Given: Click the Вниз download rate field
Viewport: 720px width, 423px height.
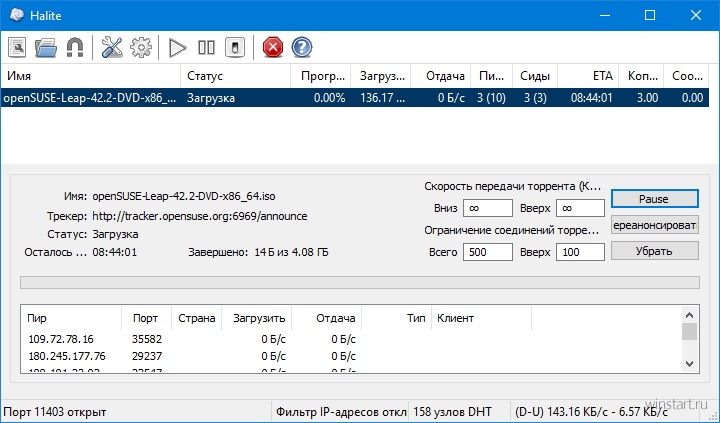Looking at the screenshot, I should click(x=488, y=208).
